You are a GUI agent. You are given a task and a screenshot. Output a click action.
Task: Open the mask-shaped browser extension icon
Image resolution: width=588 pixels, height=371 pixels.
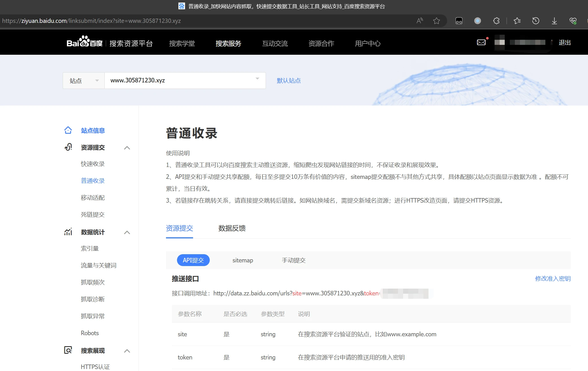pos(459,21)
